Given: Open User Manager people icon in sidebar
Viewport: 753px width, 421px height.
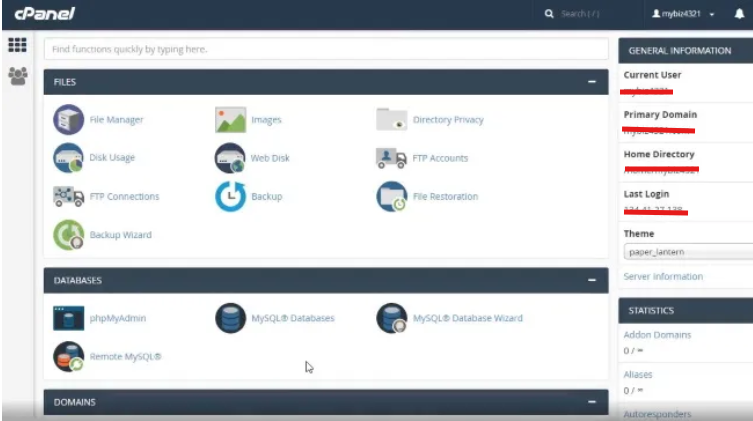Looking at the screenshot, I should 18,76.
